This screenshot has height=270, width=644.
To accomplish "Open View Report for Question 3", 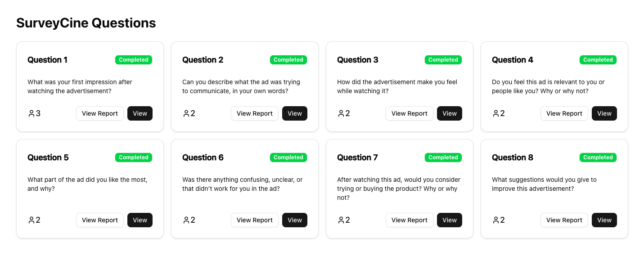I will [410, 113].
